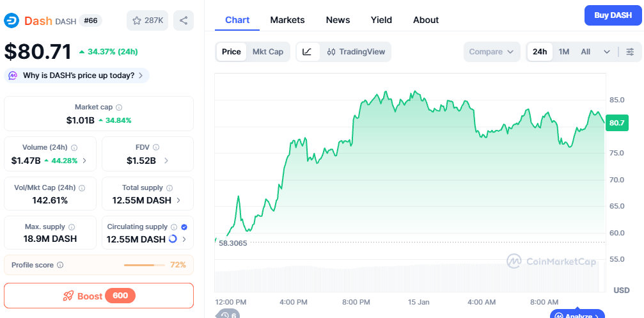Switch to TradingView candlestick chart
Screen dimensions: 644x318
(x=356, y=52)
